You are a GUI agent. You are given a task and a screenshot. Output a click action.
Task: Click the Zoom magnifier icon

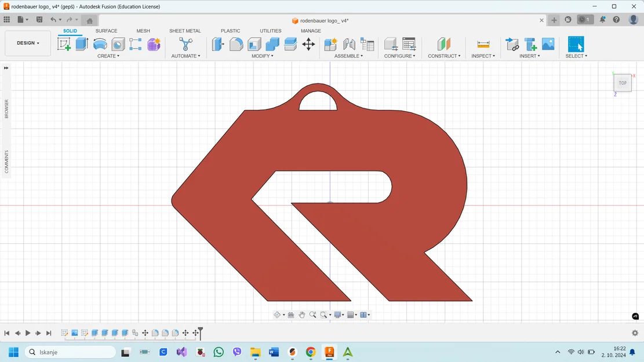312,315
